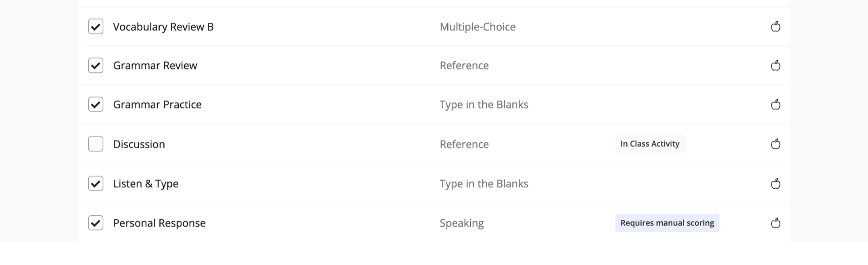Open the Discussion activity title
This screenshot has width=868, height=265.
[x=139, y=145]
